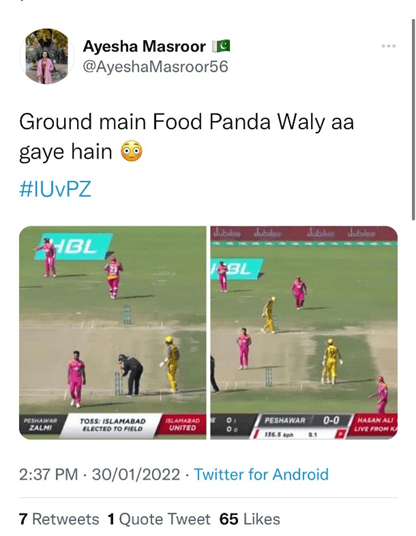
Task: Open the Twitter for Android source link
Action: (x=261, y=474)
